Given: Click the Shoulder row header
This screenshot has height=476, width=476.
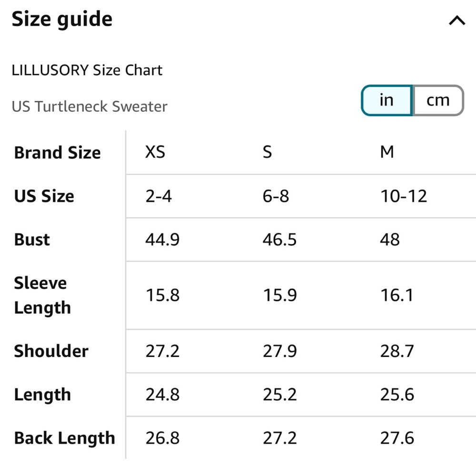Looking at the screenshot, I should pos(51,351).
